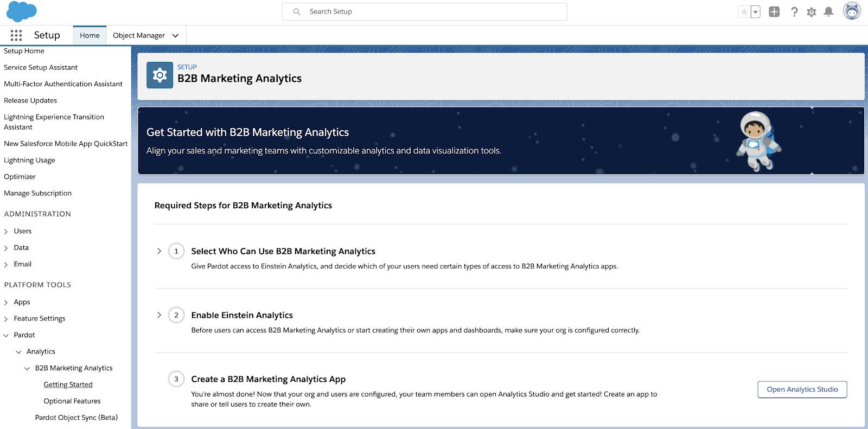Click the SETUP breadcrumb label

(x=187, y=67)
